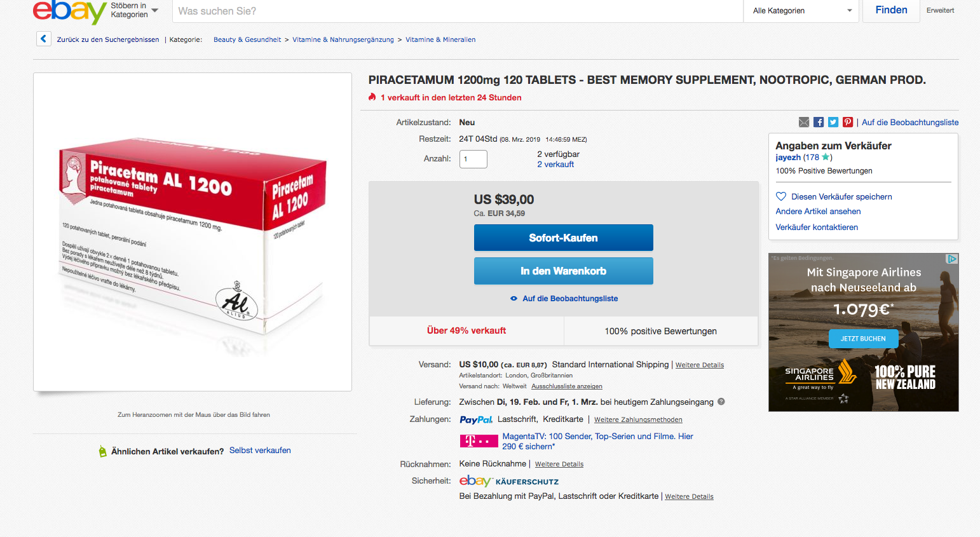
Task: Open Stöbern in Kategorien dropdown
Action: 134,10
